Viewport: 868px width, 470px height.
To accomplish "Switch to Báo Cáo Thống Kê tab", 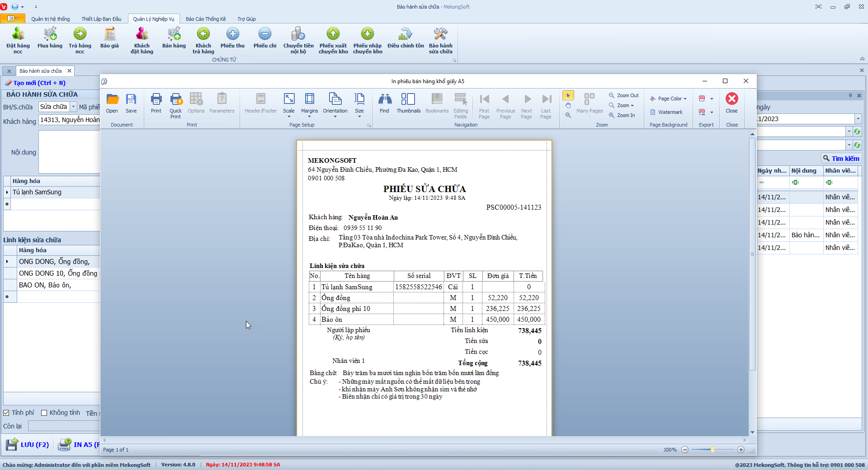I will (206, 19).
